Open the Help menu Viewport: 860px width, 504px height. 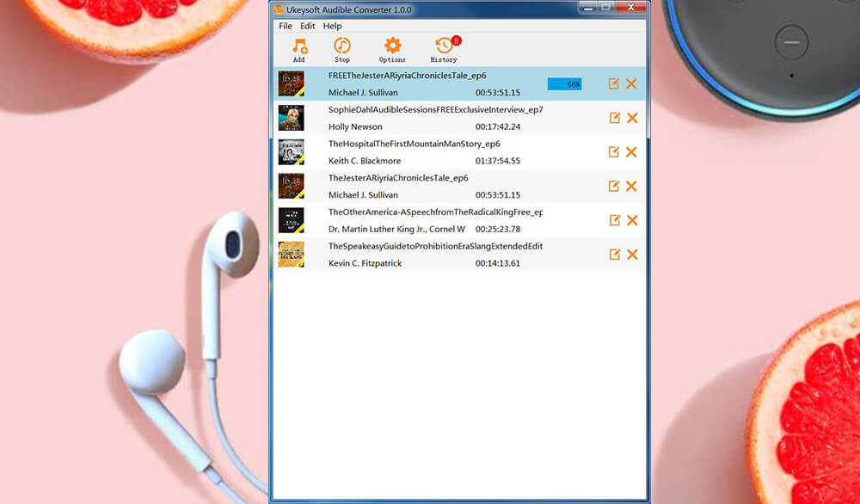(332, 26)
